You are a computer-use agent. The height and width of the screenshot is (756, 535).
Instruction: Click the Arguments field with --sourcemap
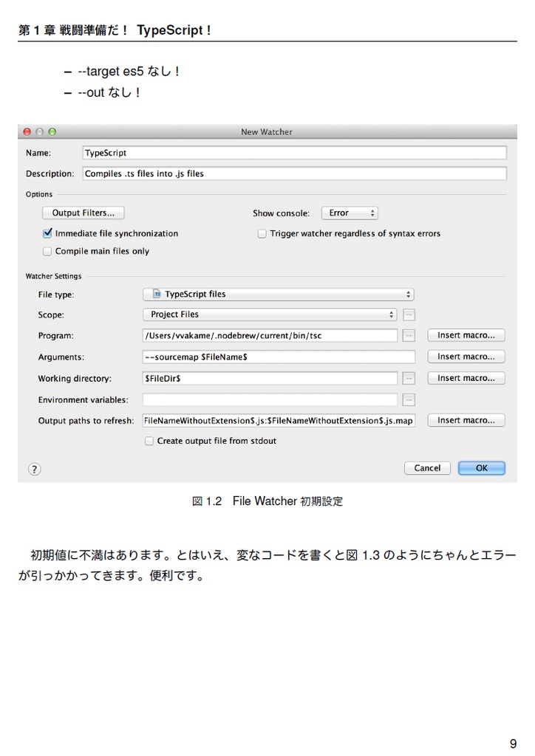279,357
